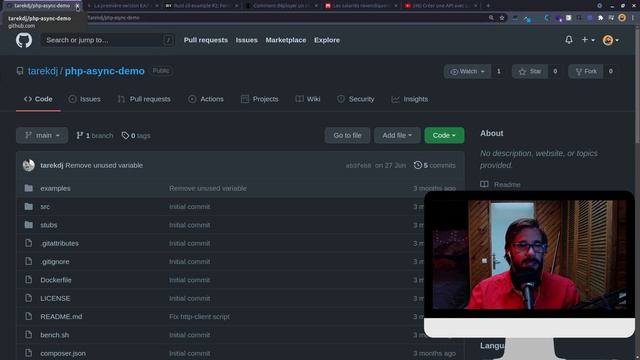Open the .gitattributes file
Image resolution: width=640 pixels, height=360 pixels.
click(x=60, y=243)
